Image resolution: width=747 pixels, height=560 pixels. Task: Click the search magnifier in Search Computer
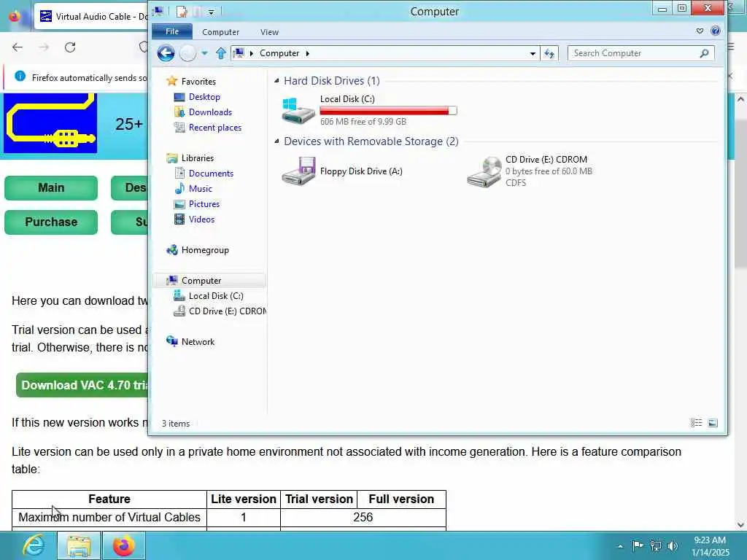pyautogui.click(x=704, y=53)
